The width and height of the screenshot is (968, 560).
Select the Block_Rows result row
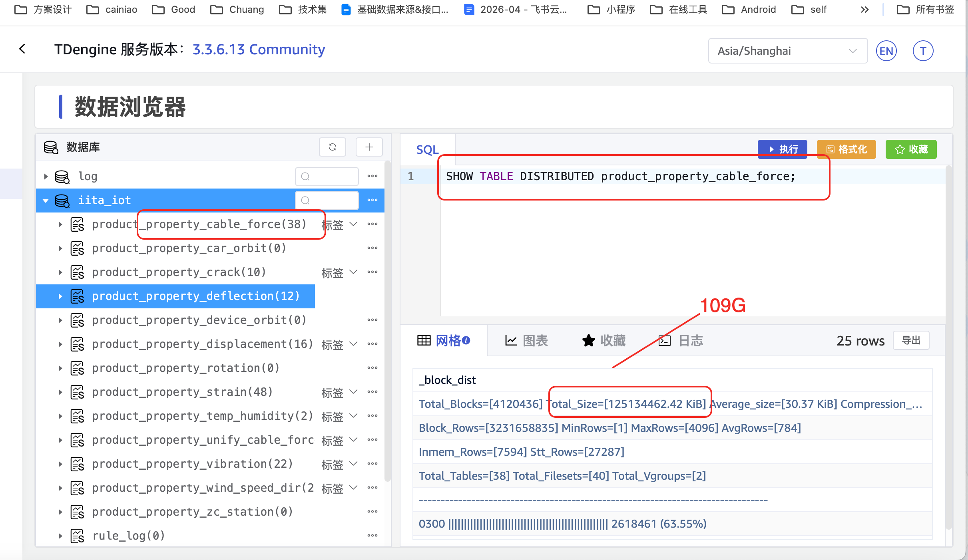[x=672, y=428]
